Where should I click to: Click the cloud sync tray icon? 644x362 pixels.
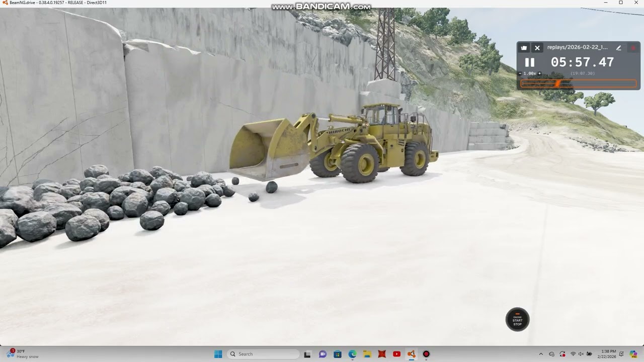(552, 354)
